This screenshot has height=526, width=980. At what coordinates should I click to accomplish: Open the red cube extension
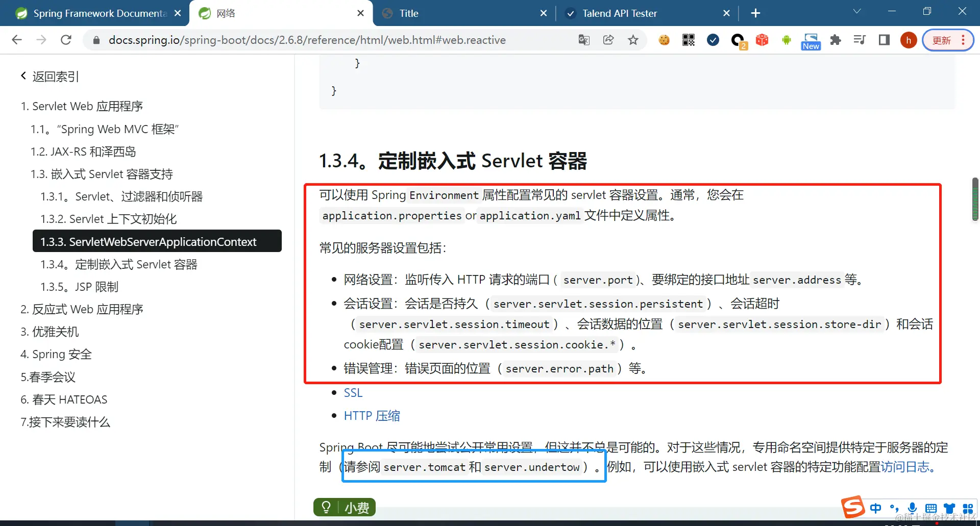762,40
